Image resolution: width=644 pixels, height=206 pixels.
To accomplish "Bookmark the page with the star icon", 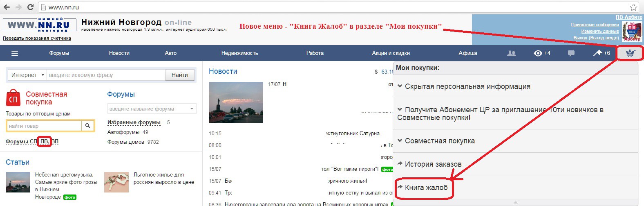I will coord(633,7).
